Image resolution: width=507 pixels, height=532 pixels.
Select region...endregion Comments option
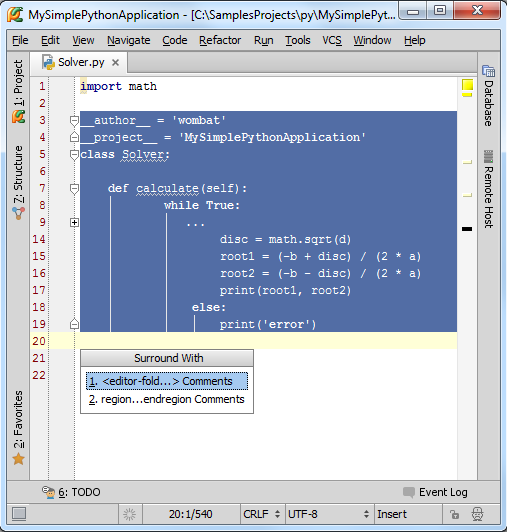point(167,399)
